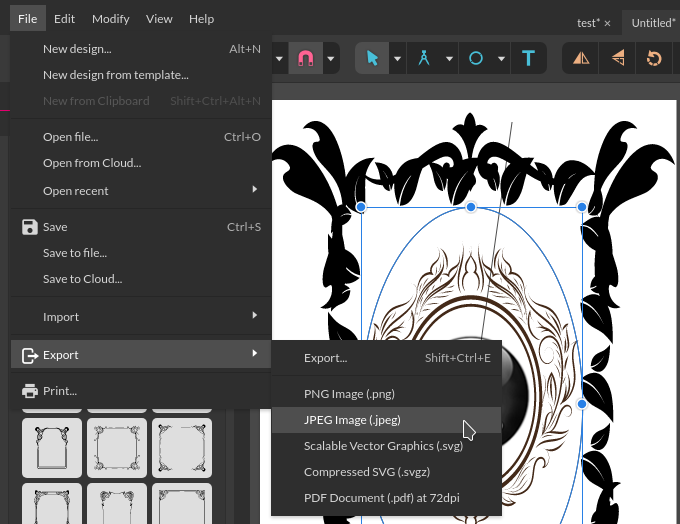
Task: Click the top-right selection handle on canvas
Action: point(582,207)
